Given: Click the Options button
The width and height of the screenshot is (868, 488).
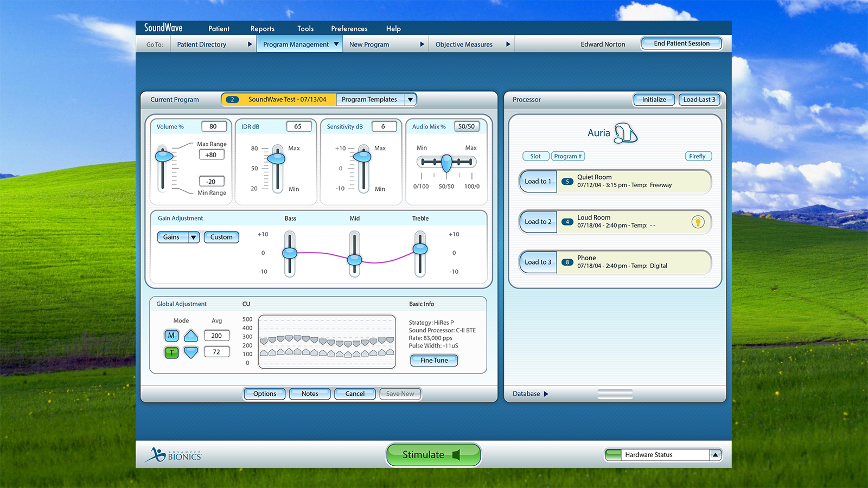Looking at the screenshot, I should pos(265,394).
